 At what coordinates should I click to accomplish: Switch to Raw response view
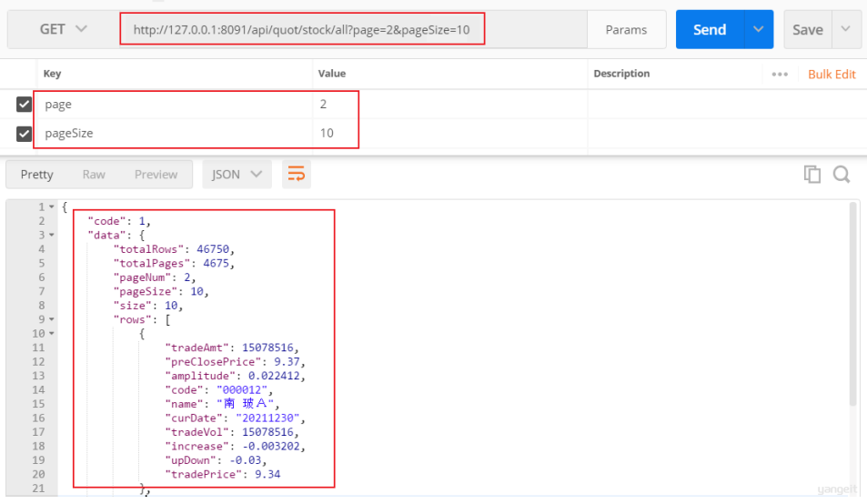click(94, 175)
